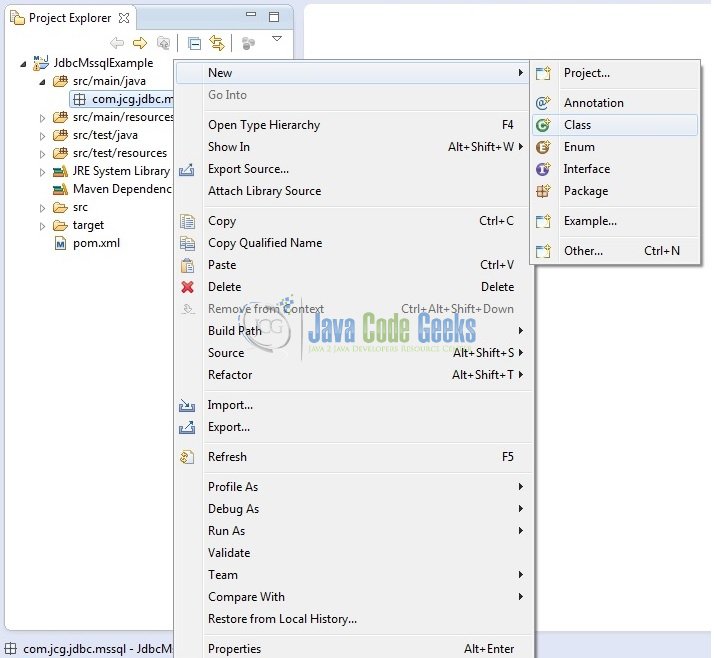The height and width of the screenshot is (658, 714).
Task: Select Restore from Local History
Action: click(x=353, y=619)
